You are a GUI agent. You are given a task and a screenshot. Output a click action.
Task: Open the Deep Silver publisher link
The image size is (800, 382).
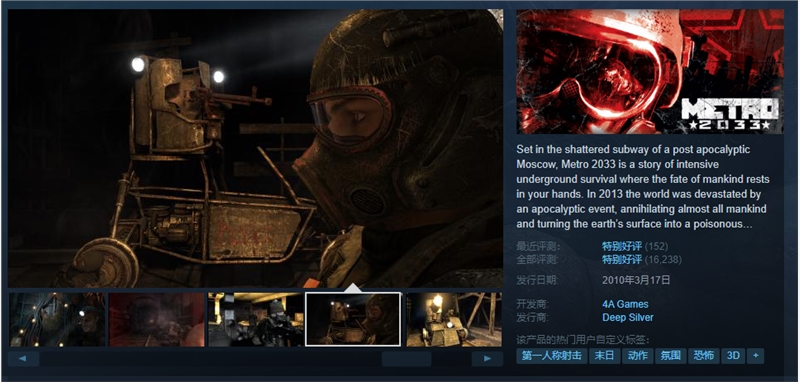[x=628, y=317]
